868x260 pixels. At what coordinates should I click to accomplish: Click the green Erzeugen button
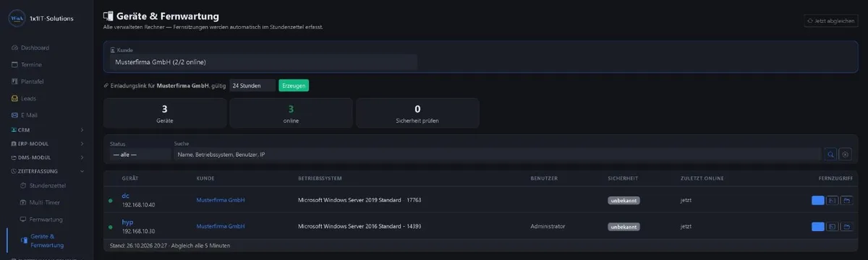click(x=294, y=85)
